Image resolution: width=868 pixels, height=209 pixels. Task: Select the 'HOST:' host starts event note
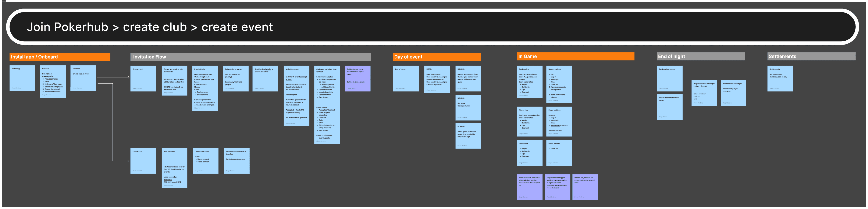pyautogui.click(x=437, y=79)
